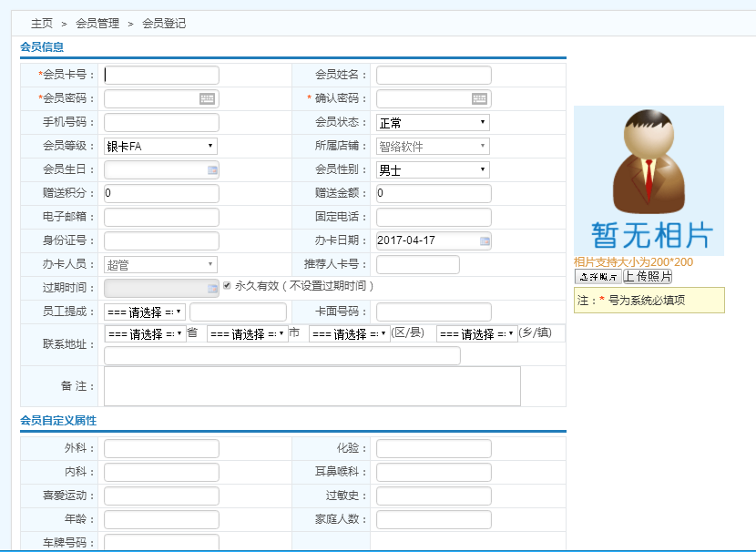Click the choose photo file button

pos(598,276)
